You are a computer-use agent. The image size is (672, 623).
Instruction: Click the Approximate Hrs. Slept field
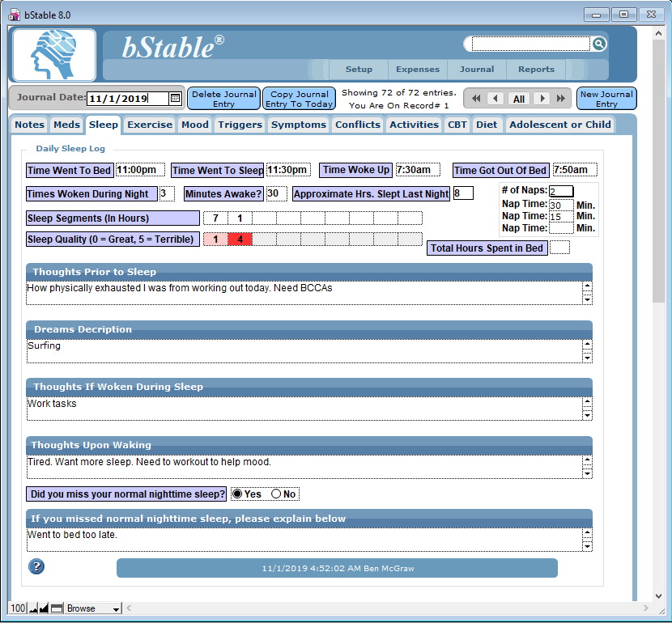pos(463,193)
